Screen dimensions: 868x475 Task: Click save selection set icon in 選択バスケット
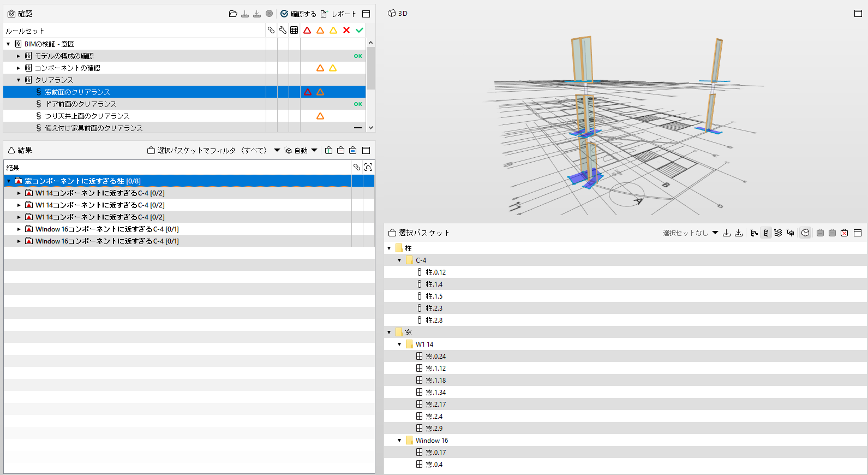(x=739, y=233)
